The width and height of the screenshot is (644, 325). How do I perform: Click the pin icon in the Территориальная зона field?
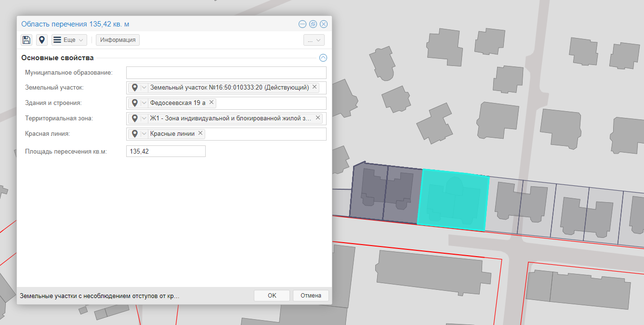pos(135,118)
